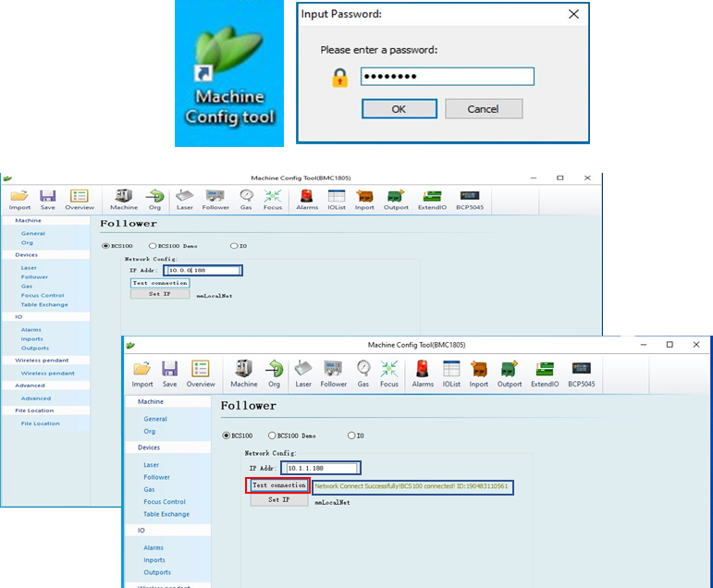Open Inport icon in the front window toolbar

[x=479, y=374]
